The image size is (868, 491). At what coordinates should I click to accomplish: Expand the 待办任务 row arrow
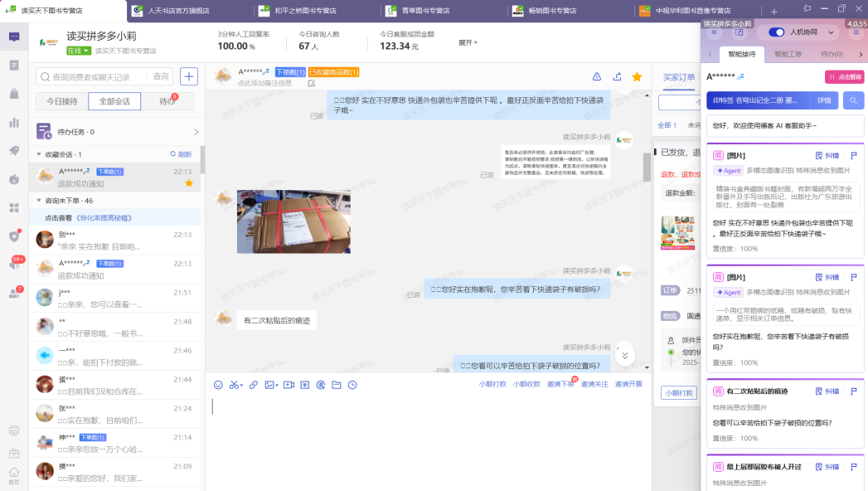(x=196, y=132)
